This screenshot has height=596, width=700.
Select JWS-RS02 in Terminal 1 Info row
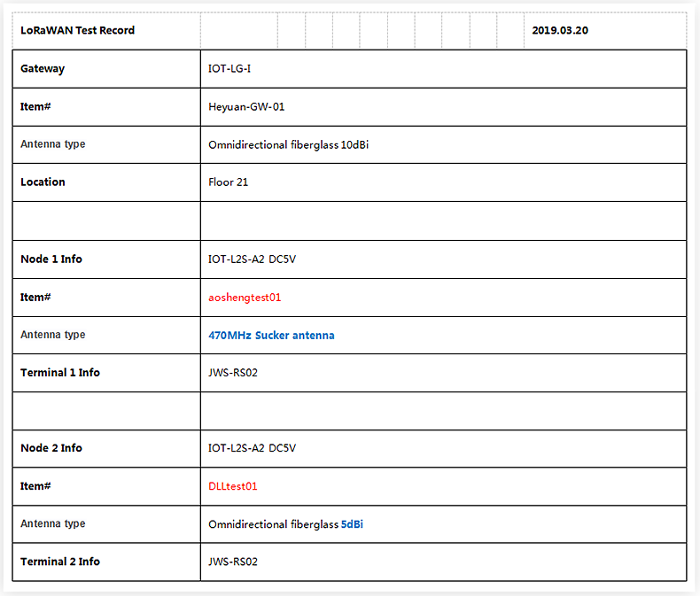(233, 373)
